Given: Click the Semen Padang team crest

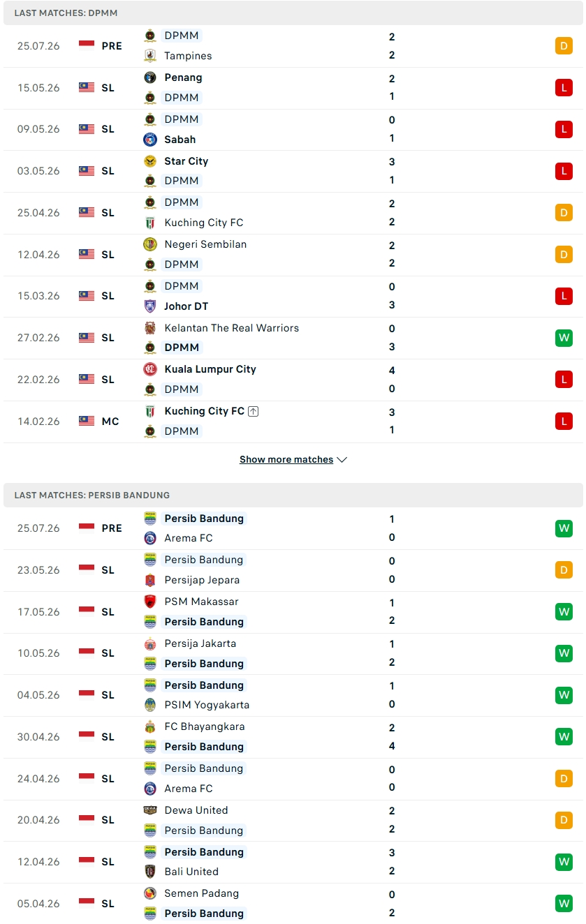Looking at the screenshot, I should (x=150, y=893).
